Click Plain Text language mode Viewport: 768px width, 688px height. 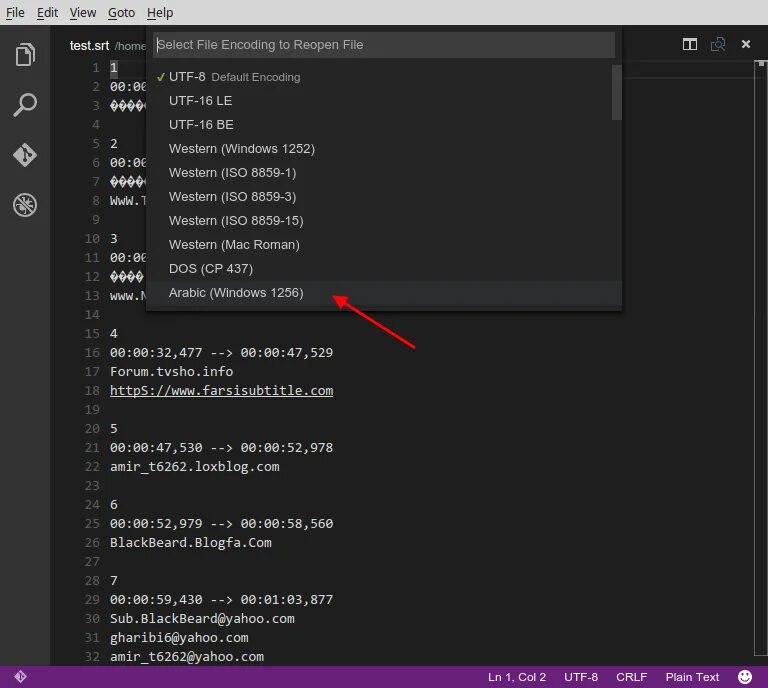coord(692,677)
